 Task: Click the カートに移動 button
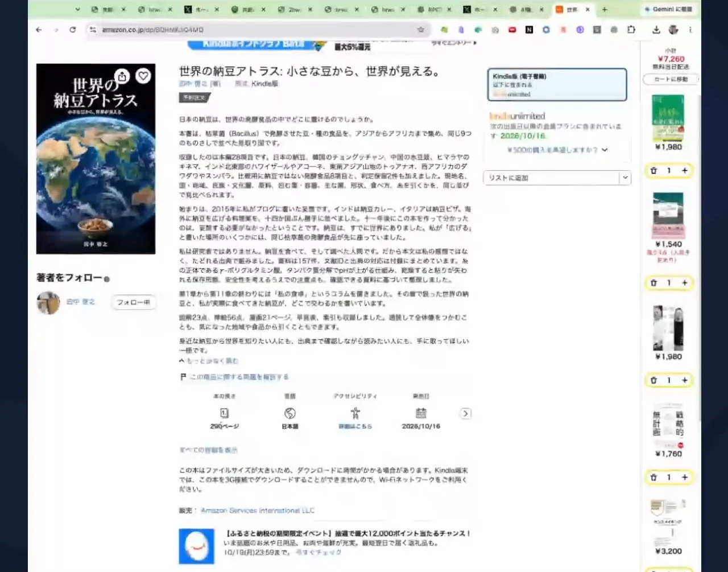point(671,79)
